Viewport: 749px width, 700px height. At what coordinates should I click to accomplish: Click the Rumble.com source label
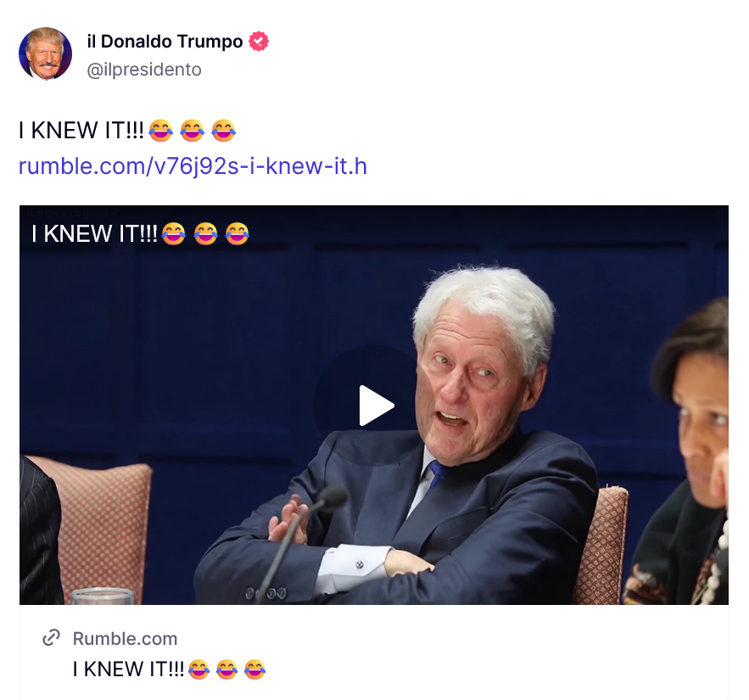pos(125,638)
